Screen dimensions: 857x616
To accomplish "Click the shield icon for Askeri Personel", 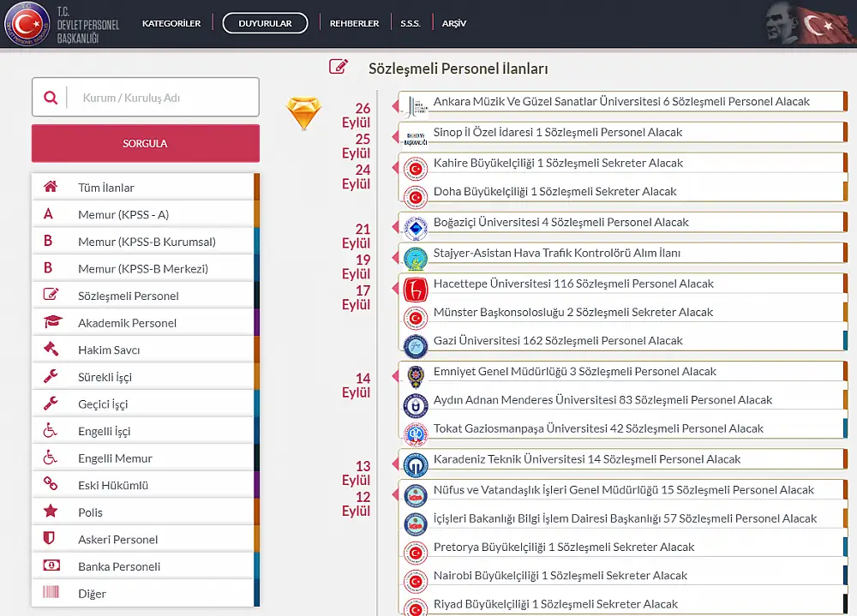I will [x=49, y=538].
